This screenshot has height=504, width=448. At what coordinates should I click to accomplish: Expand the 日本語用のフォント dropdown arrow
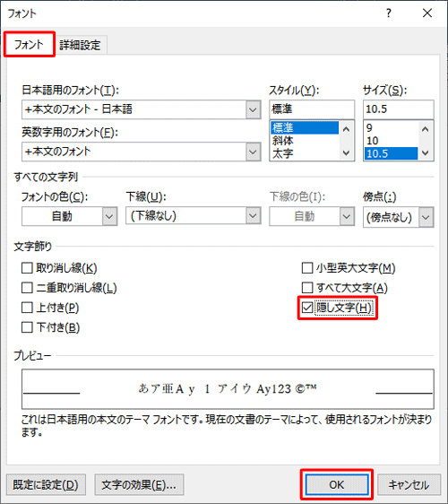[253, 109]
